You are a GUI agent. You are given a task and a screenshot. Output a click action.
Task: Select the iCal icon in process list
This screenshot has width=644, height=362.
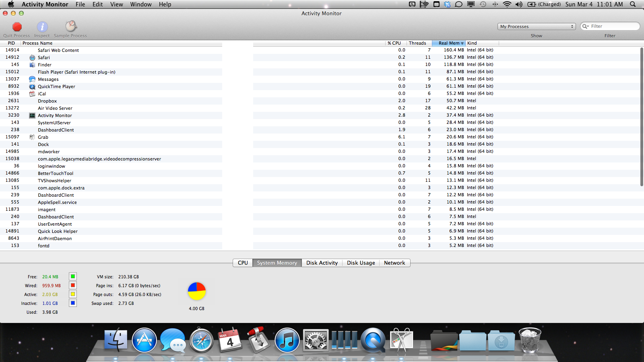(x=32, y=94)
